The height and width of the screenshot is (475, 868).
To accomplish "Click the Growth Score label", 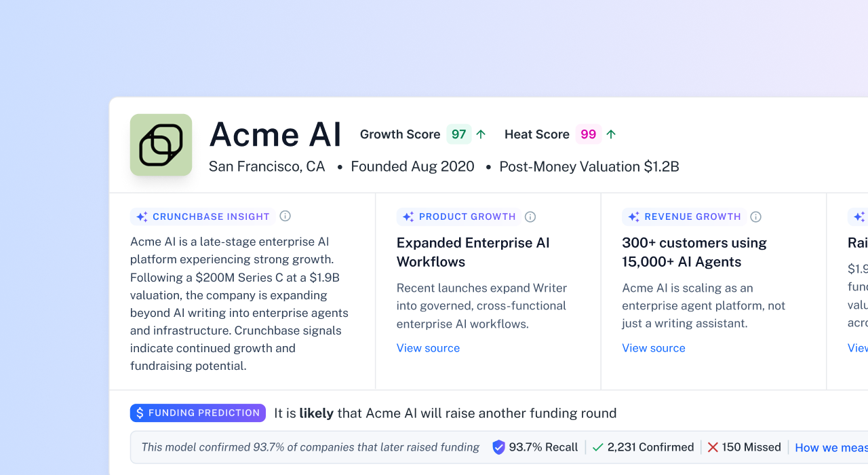I will click(x=400, y=134).
